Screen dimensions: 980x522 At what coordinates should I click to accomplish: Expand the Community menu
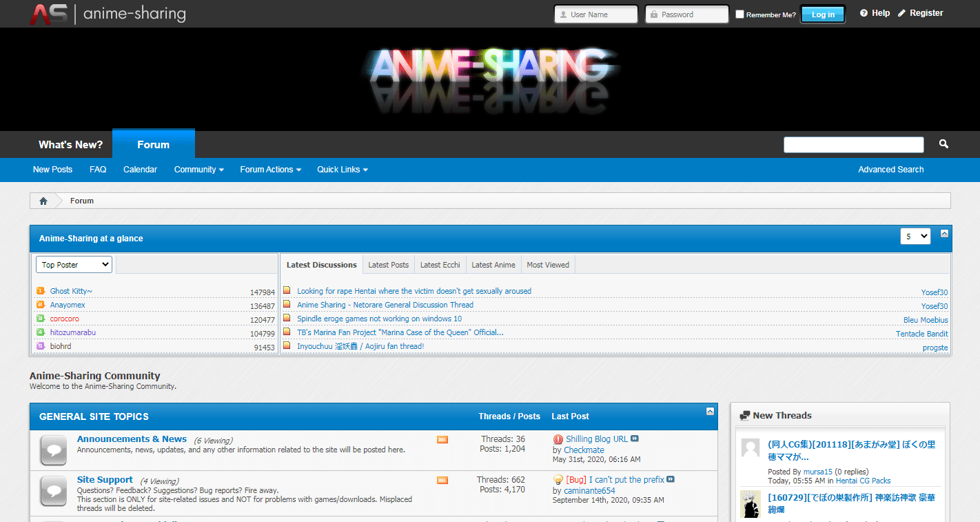coord(198,170)
